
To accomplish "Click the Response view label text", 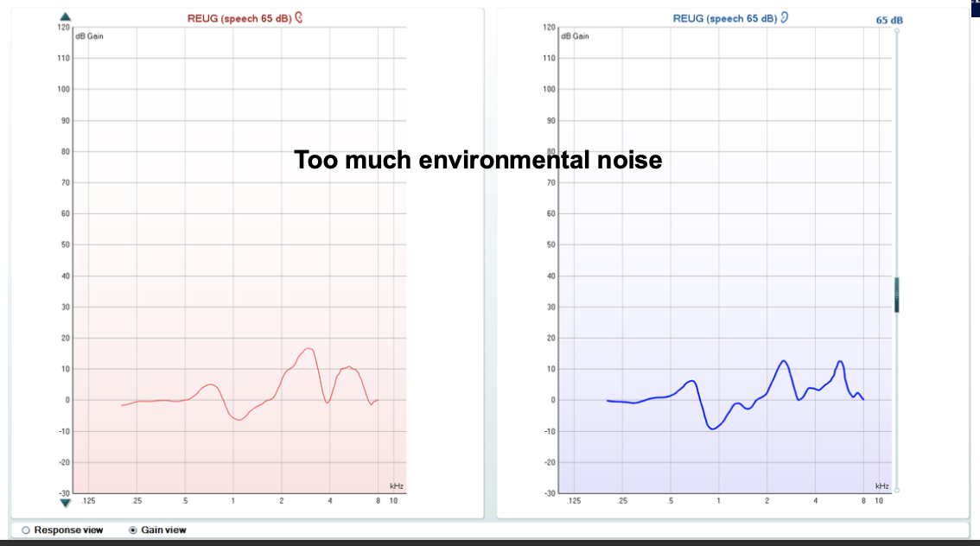I will pyautogui.click(x=68, y=530).
